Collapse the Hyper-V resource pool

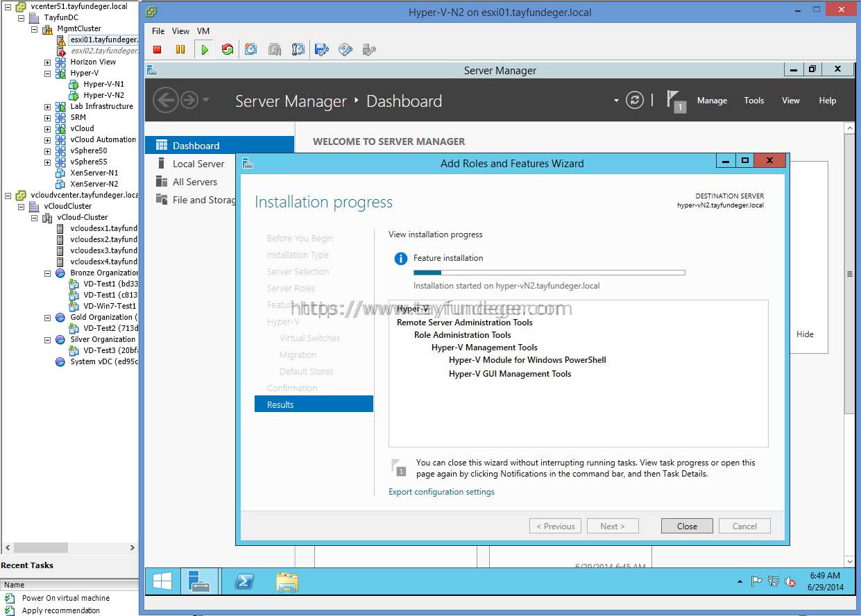(47, 74)
